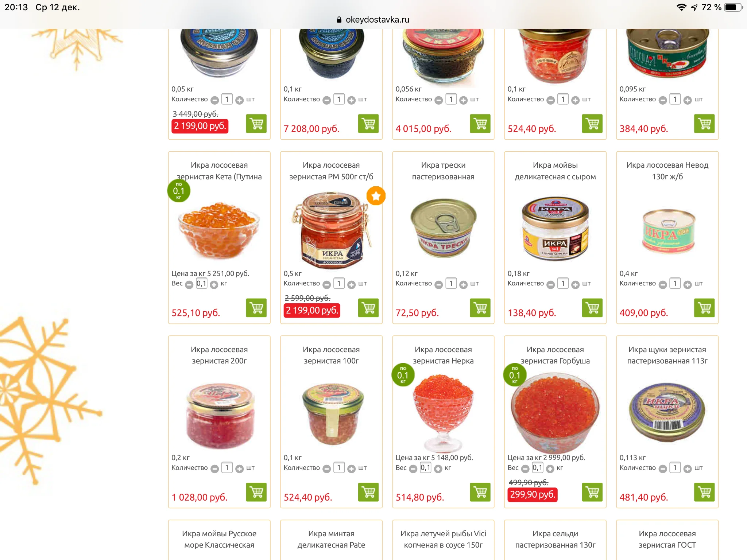Screen dimensions: 747x560
Task: Add Икра лососевая зернистая Горбуша to cart
Action: pos(592,492)
